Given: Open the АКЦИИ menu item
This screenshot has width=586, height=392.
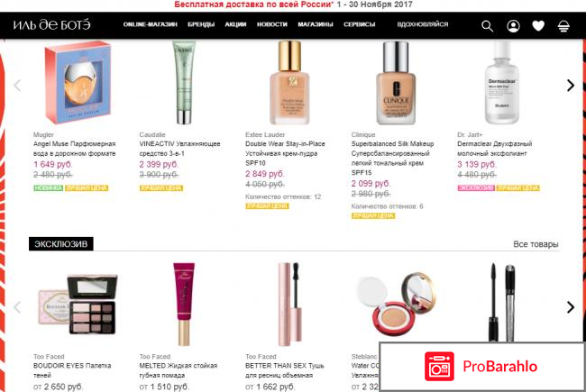Looking at the screenshot, I should tap(235, 24).
